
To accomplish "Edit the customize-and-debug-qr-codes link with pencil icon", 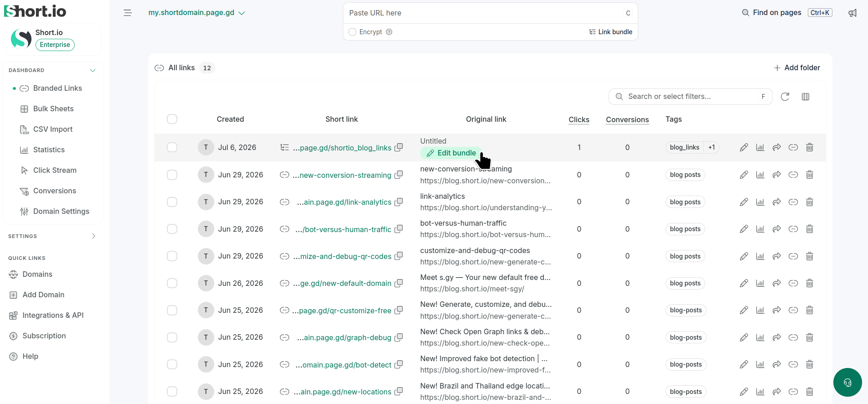I will tap(744, 256).
